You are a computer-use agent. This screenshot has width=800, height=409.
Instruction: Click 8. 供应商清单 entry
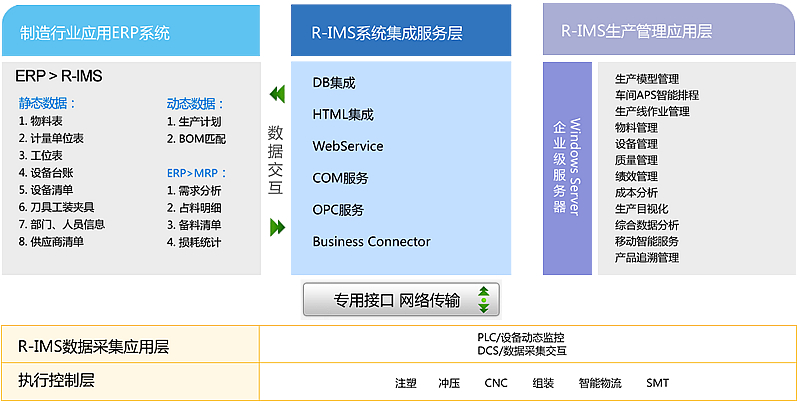point(52,242)
